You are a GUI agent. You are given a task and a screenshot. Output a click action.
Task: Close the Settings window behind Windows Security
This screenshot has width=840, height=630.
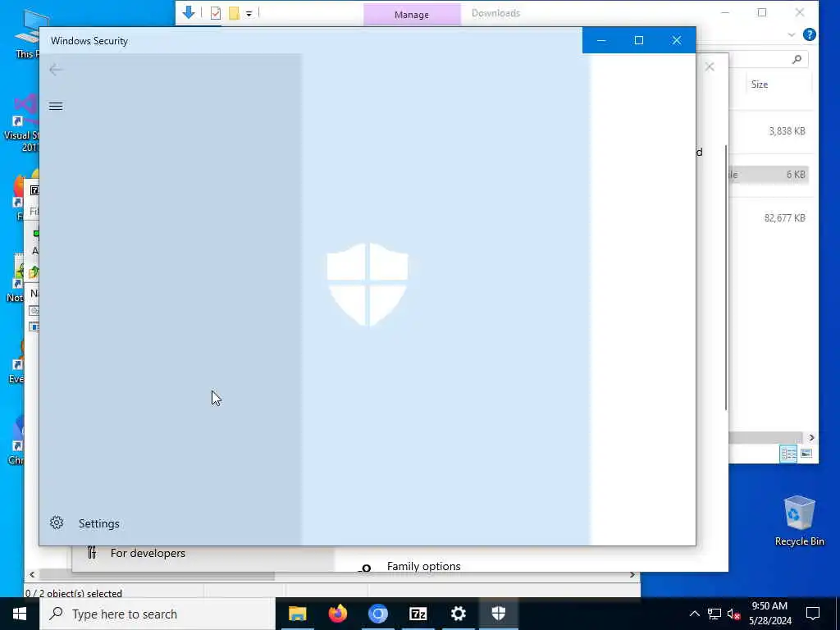(710, 67)
